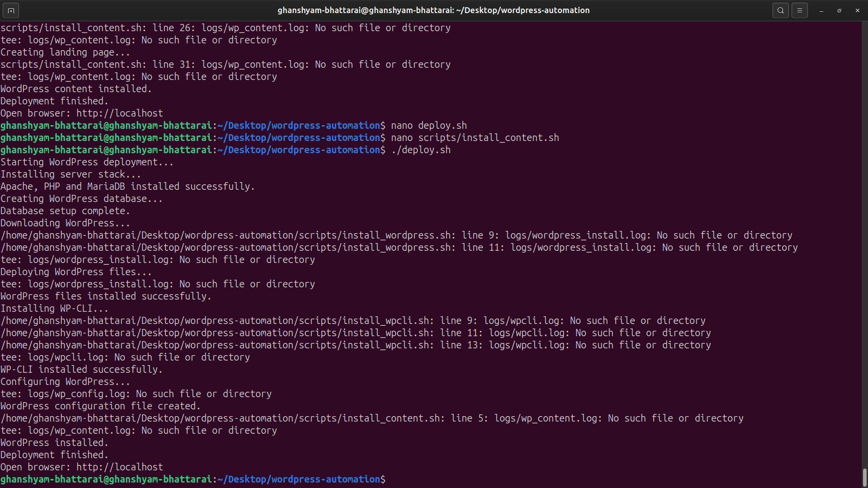The height and width of the screenshot is (488, 868).
Task: Open a new terminal tab
Action: [11, 10]
